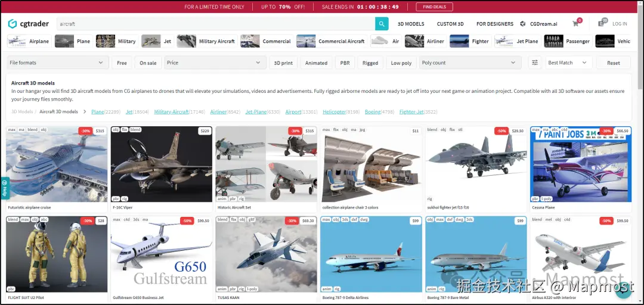
Task: Focus the search field containing aircraft
Action: click(216, 24)
